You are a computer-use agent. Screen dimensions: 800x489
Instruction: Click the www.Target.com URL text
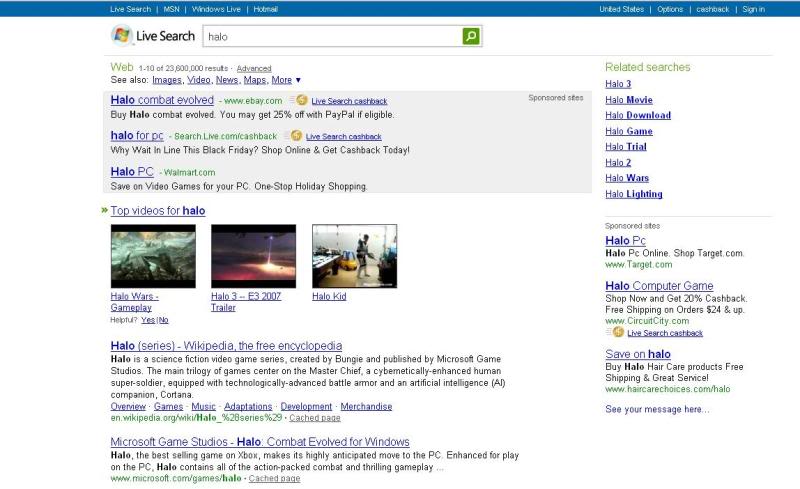pyautogui.click(x=639, y=264)
